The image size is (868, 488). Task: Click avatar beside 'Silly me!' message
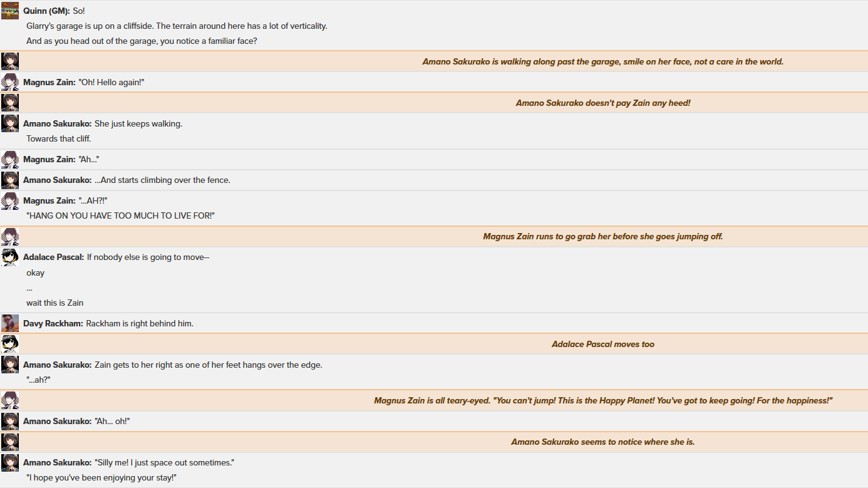click(10, 462)
